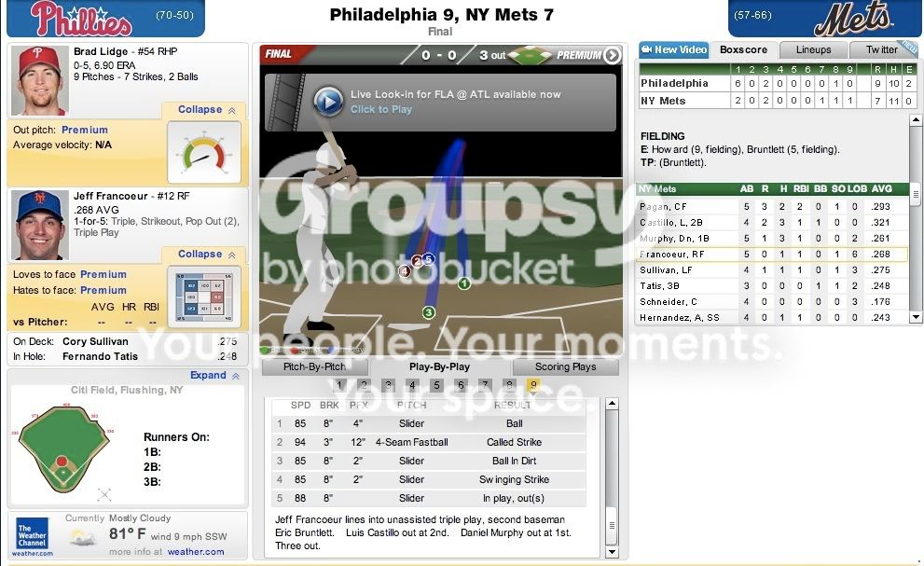Click pitch marker 5 in strike zone
The height and width of the screenshot is (566, 924).
click(x=428, y=259)
